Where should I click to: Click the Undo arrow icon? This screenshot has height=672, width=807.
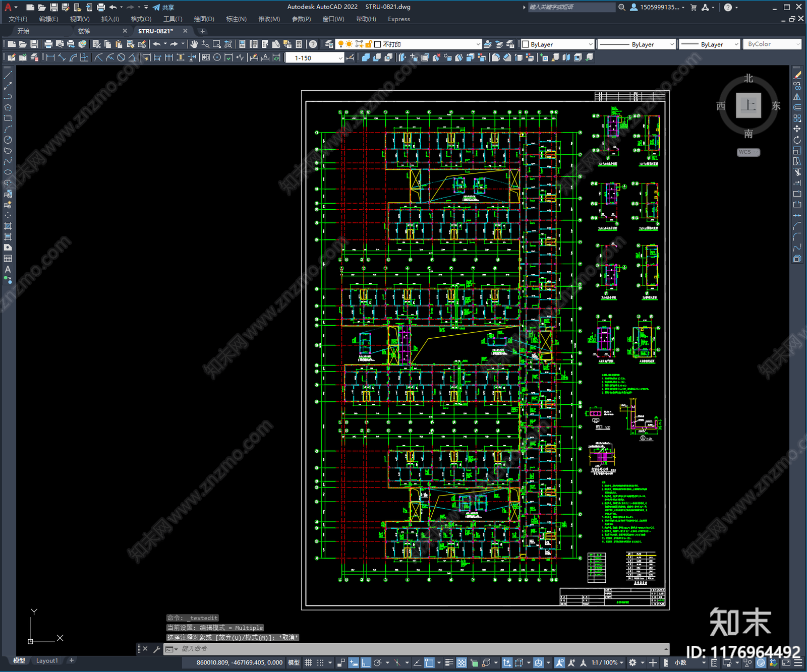pos(157,44)
